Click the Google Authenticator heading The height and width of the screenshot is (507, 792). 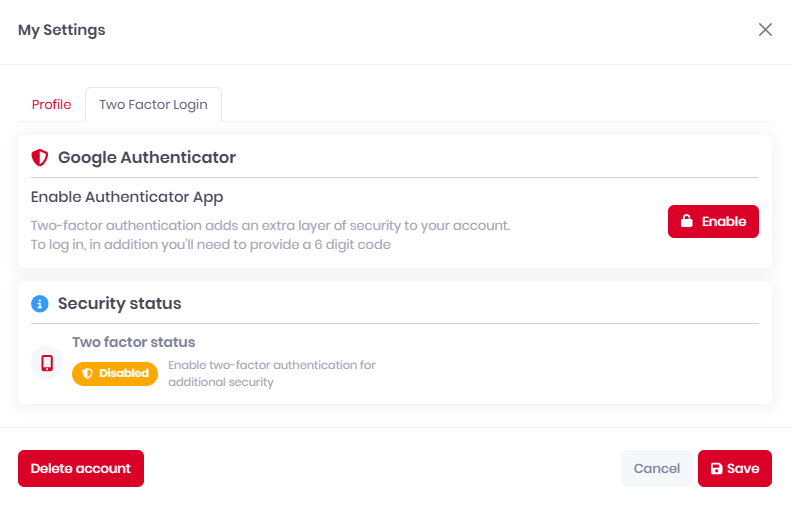pos(147,158)
